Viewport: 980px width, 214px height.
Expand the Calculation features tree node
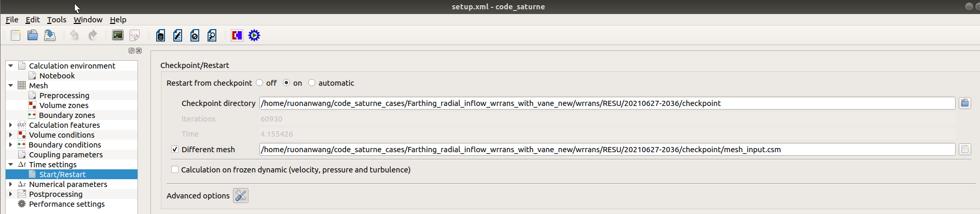click(x=10, y=125)
